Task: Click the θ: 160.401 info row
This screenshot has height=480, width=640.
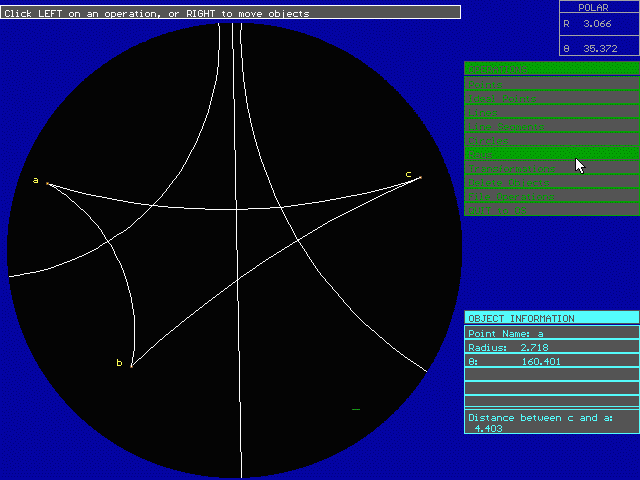Action: click(x=552, y=361)
